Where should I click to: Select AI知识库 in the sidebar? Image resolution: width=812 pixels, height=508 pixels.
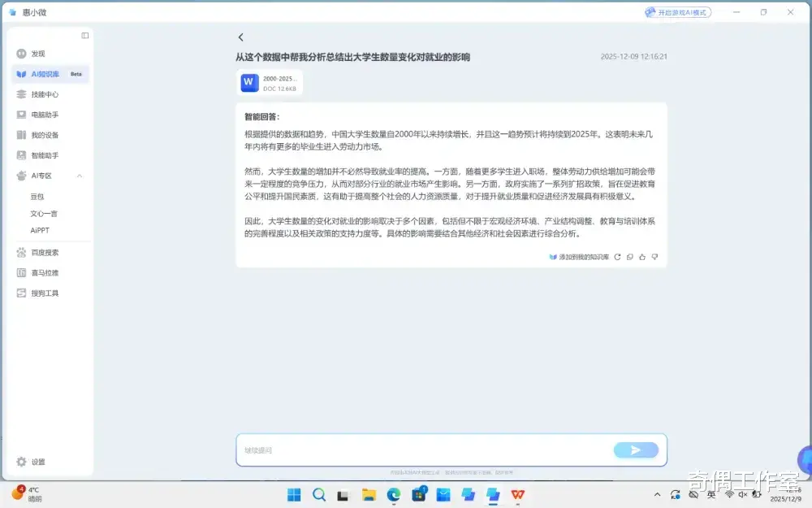pyautogui.click(x=50, y=74)
